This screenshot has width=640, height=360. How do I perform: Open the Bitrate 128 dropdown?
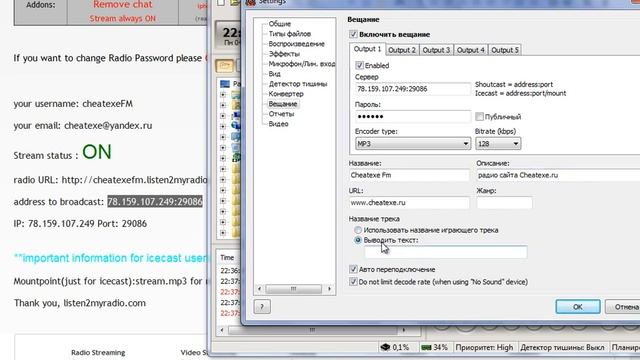tap(498, 144)
